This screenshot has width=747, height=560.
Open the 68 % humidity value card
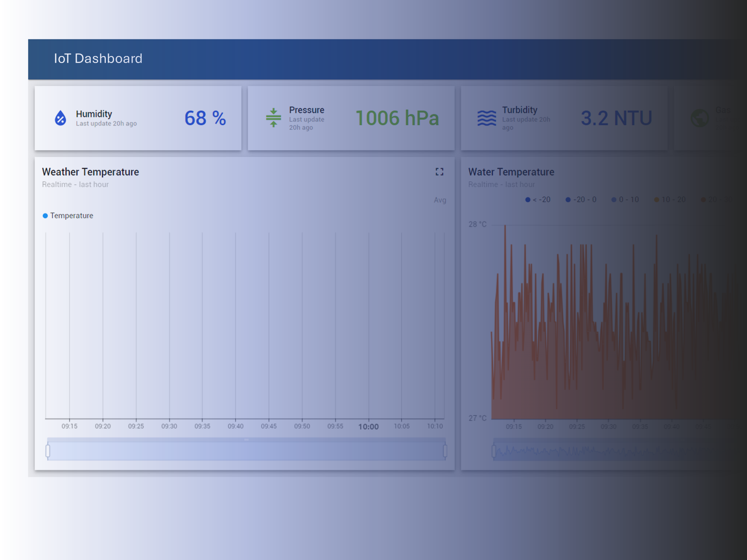click(205, 118)
